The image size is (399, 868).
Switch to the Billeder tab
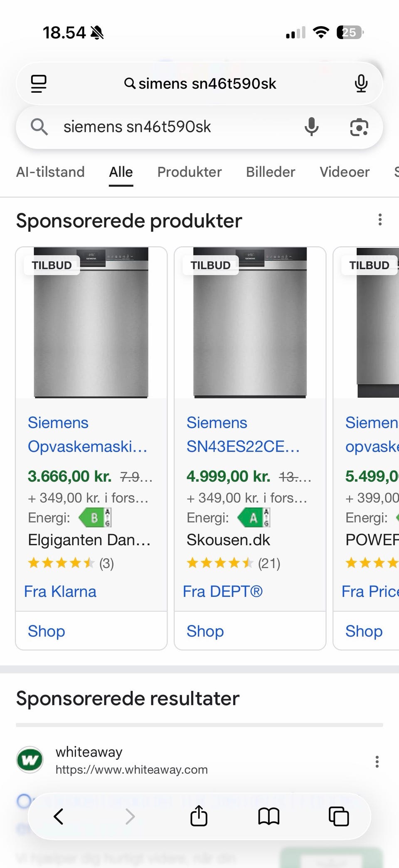coord(271,172)
